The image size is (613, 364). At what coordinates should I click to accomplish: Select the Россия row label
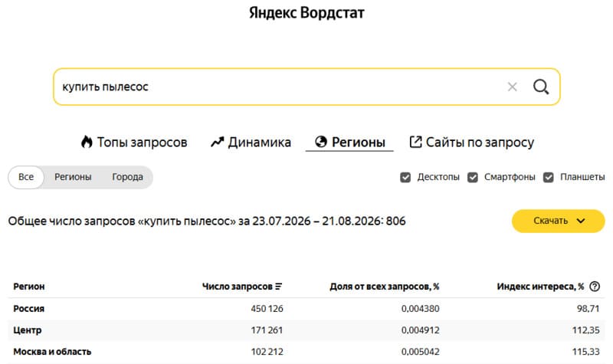pyautogui.click(x=29, y=309)
